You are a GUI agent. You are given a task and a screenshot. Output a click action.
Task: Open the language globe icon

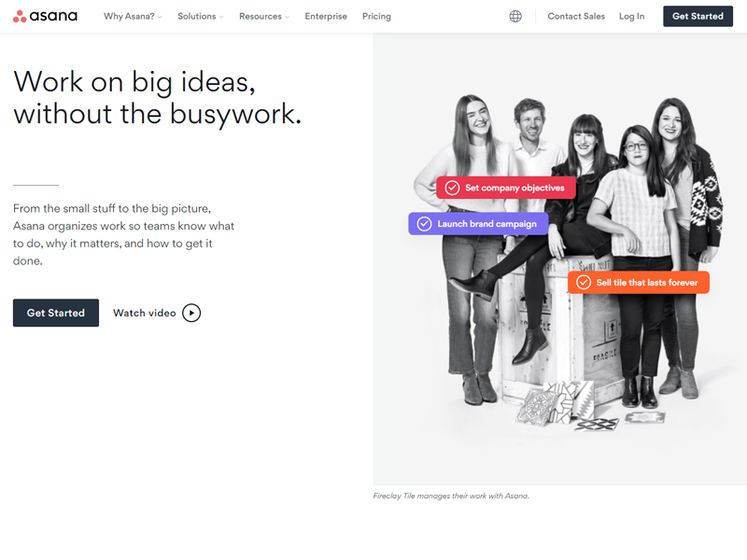515,16
